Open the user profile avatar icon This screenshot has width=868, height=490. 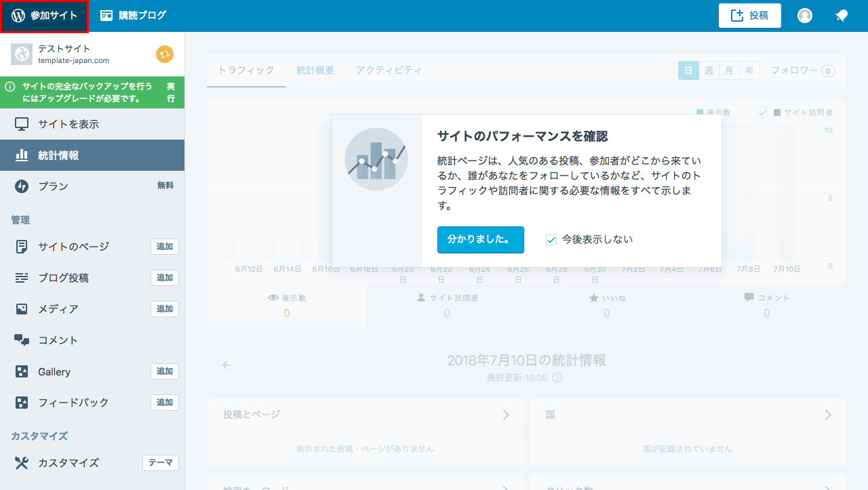click(805, 16)
